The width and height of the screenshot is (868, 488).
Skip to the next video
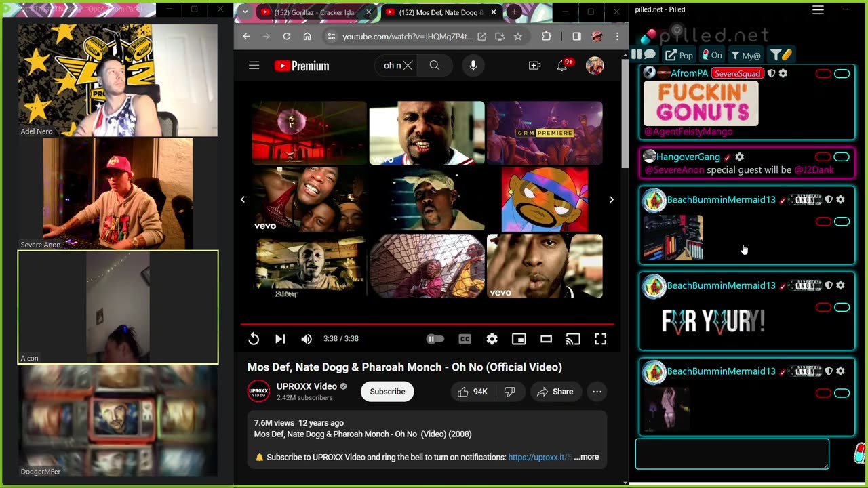pos(280,339)
